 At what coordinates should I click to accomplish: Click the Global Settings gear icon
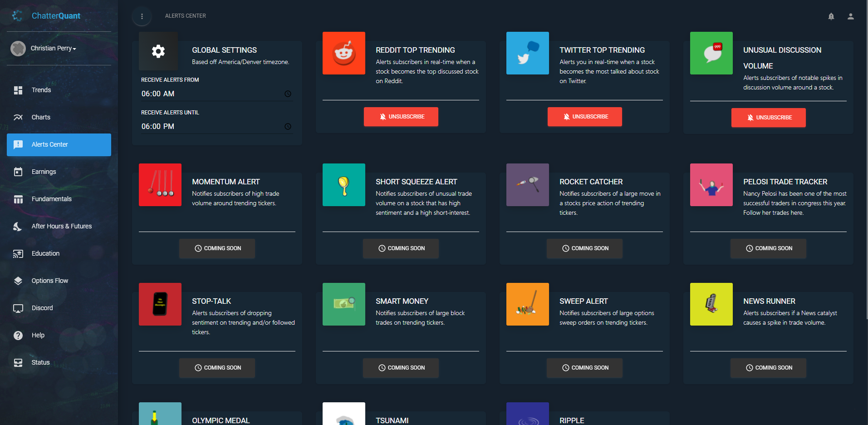coord(158,51)
